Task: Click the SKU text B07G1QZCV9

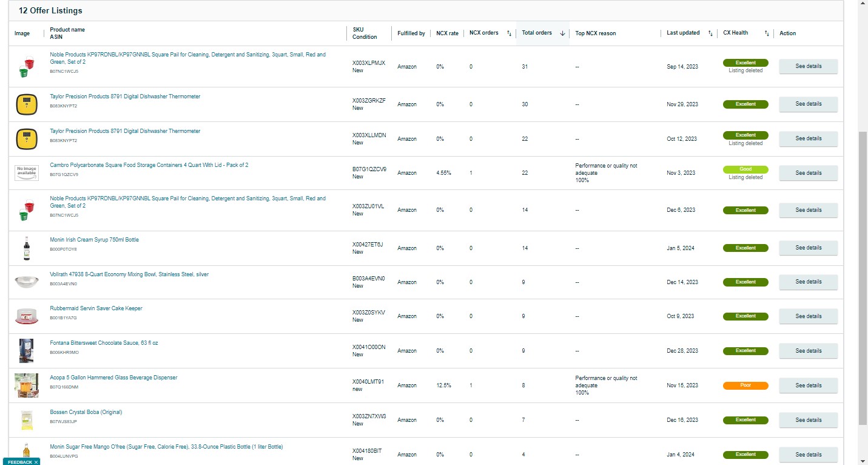Action: click(x=369, y=169)
